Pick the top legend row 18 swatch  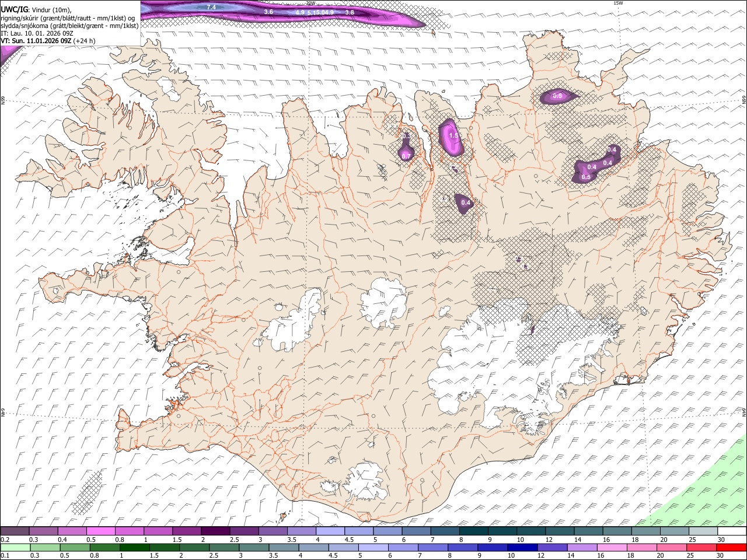647,531
